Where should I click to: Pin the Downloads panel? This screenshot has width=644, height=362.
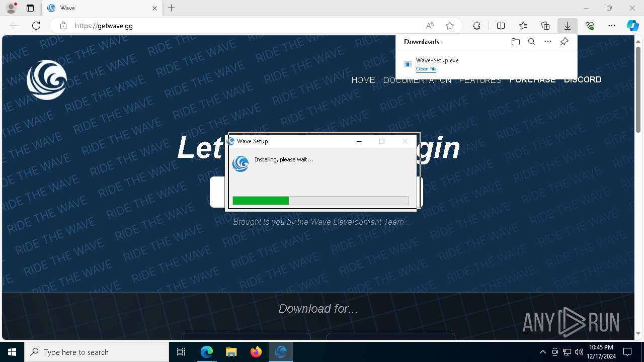[x=564, y=42]
